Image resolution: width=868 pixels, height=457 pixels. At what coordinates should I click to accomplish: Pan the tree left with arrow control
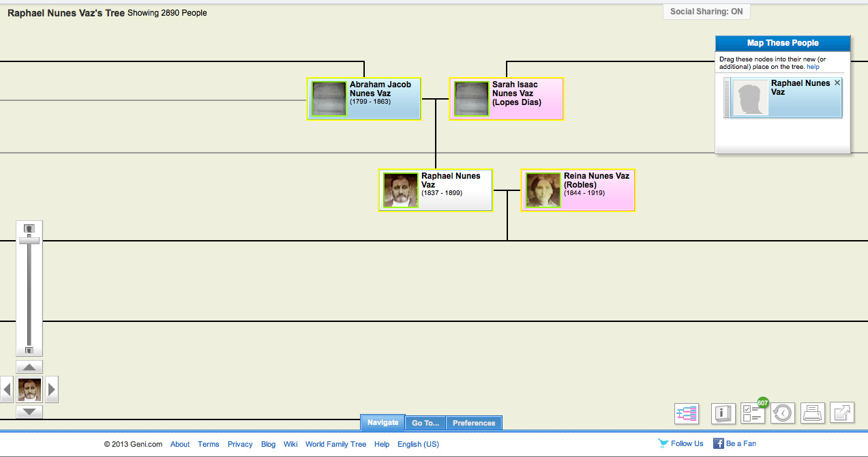(6, 389)
